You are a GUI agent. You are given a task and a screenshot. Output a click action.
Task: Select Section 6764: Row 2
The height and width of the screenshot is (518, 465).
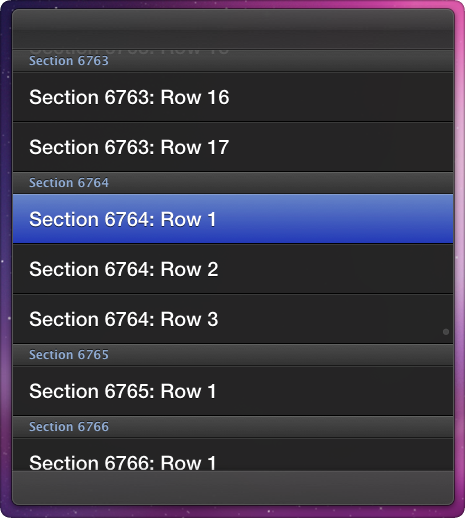[x=233, y=269]
